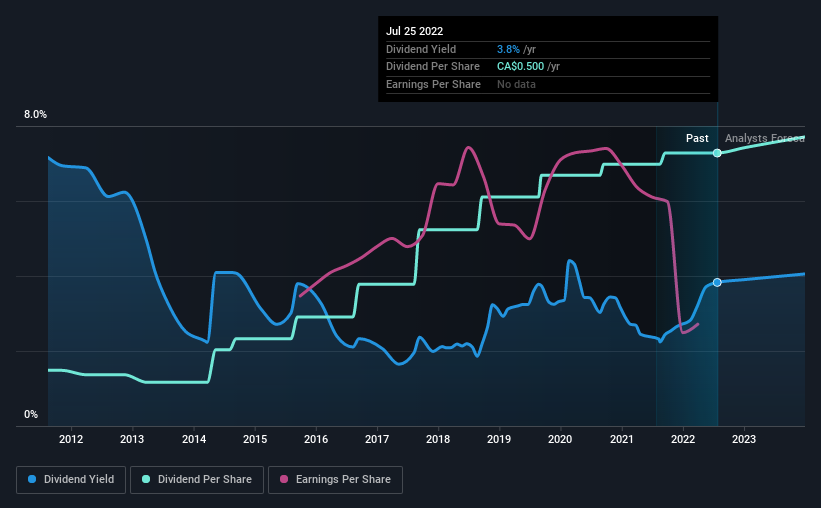
Task: Click the pink Earnings Per Share legend dot
Action: [284, 479]
